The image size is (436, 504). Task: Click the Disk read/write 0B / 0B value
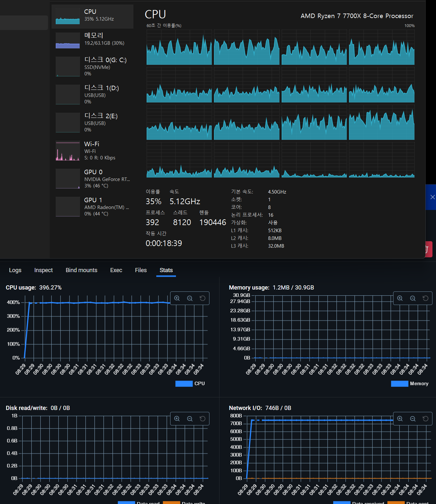point(60,408)
